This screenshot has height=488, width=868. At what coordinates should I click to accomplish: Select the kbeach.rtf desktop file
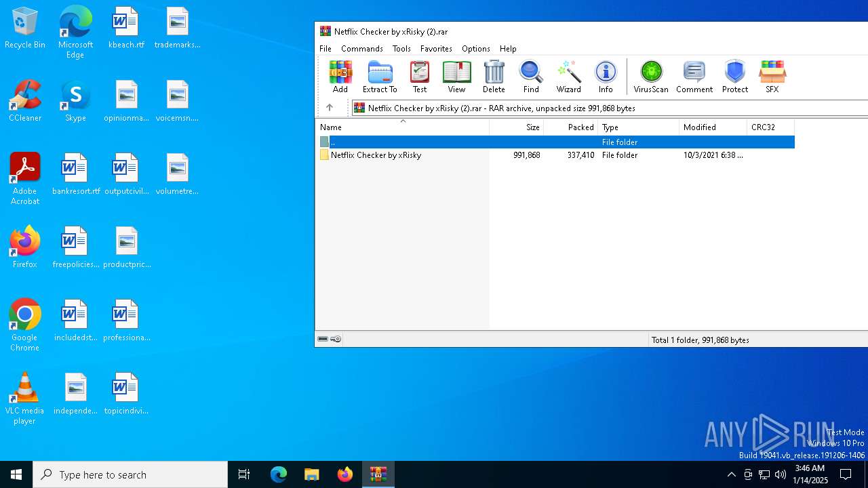[126, 28]
